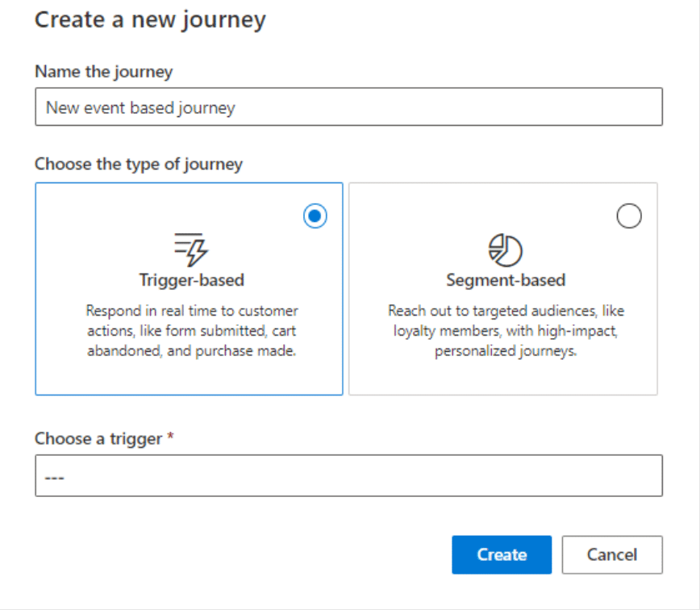Click the 'Create a new journey' dialog title
700x610 pixels.
pyautogui.click(x=150, y=19)
